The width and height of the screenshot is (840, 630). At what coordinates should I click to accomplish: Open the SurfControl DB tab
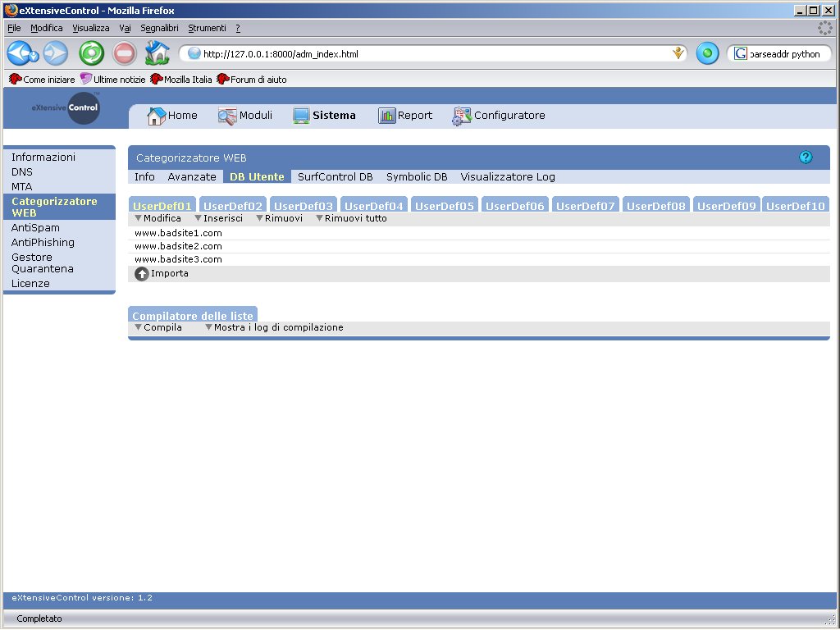coord(335,176)
